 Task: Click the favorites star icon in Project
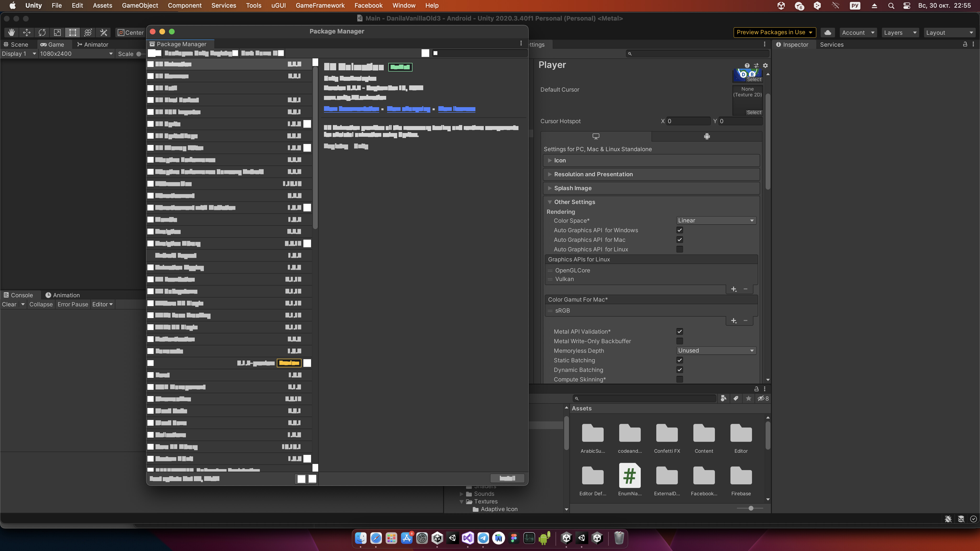click(749, 398)
